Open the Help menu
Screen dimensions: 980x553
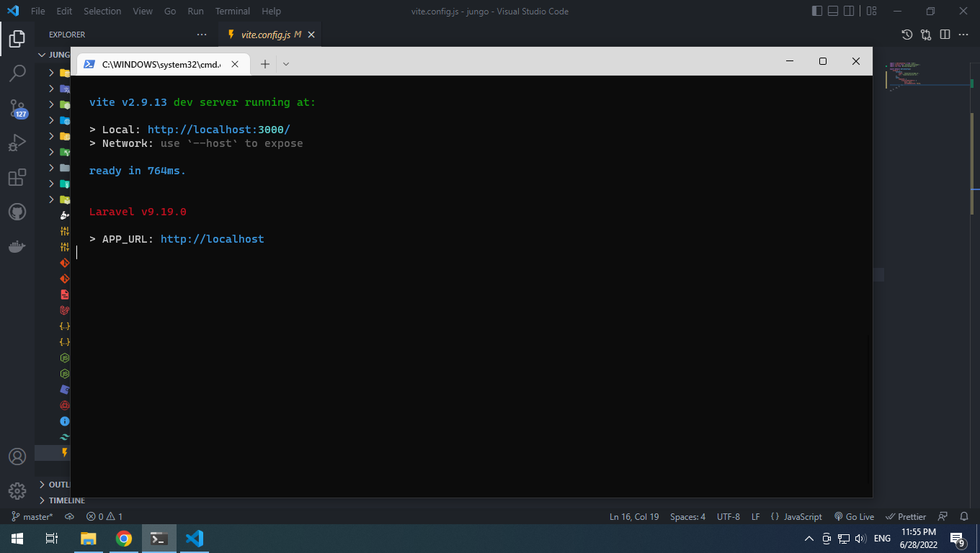(271, 12)
